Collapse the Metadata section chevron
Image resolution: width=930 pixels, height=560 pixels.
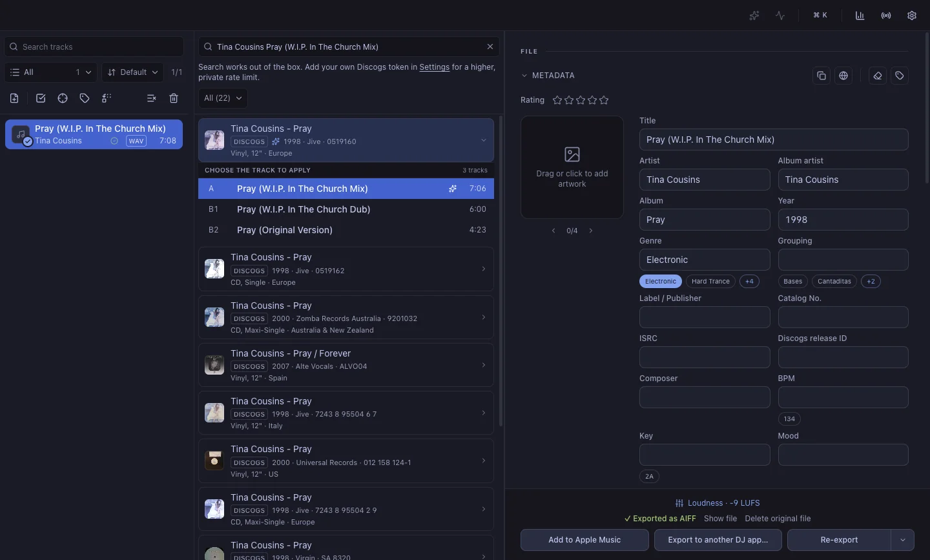coord(524,76)
